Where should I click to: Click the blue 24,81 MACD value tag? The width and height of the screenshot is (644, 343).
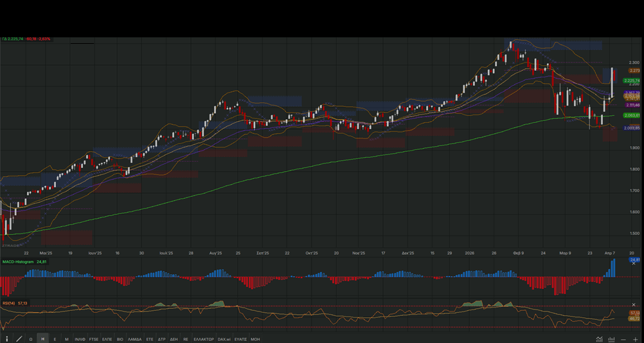pyautogui.click(x=634, y=260)
